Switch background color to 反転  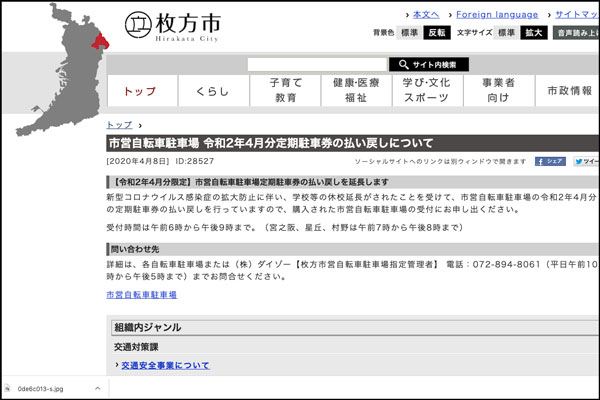click(437, 33)
